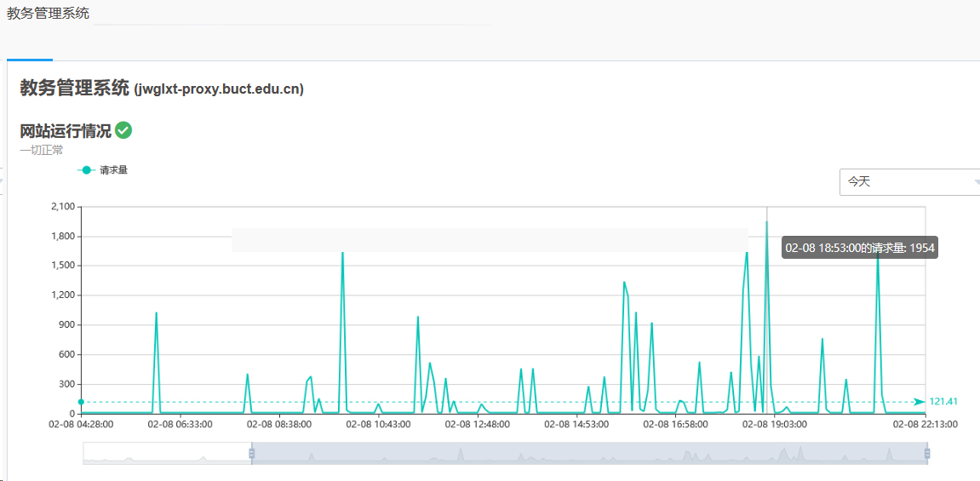Click the 教务管理系统 page heading
The height and width of the screenshot is (481, 980).
[75, 88]
